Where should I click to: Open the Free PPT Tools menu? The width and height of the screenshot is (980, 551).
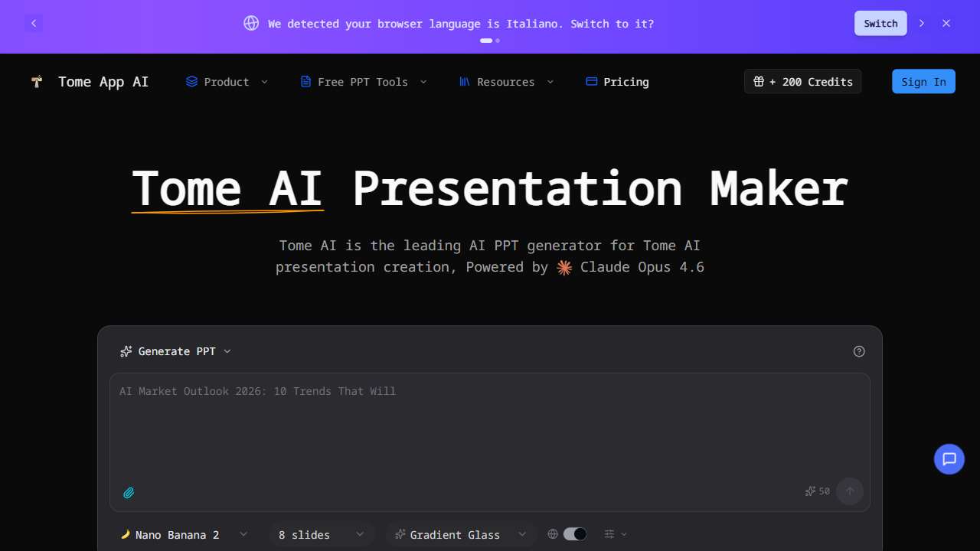point(363,82)
